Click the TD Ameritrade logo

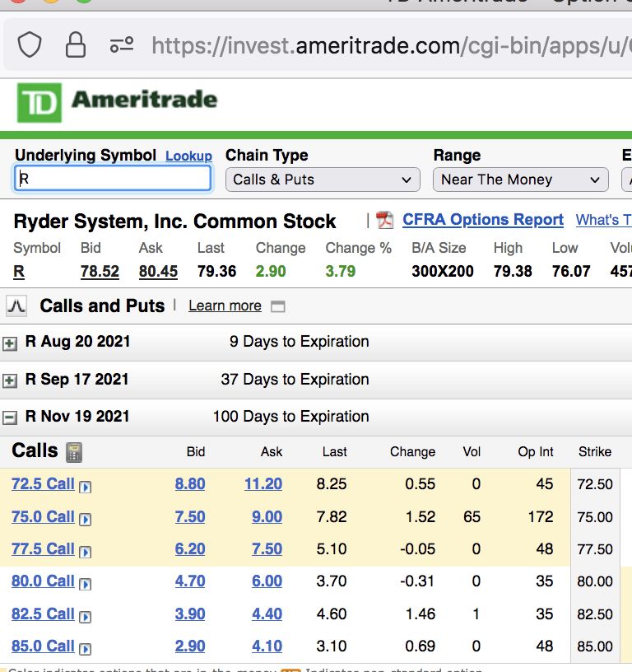(x=118, y=101)
